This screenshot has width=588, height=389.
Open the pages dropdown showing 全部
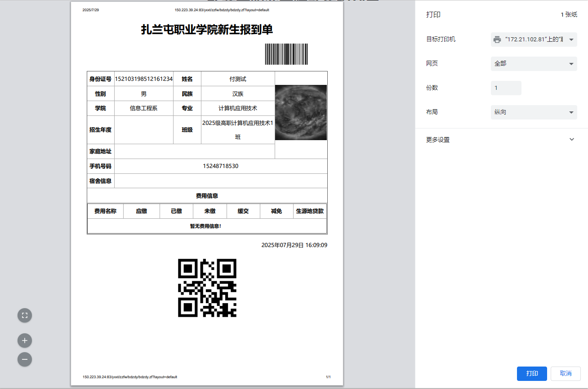point(534,64)
